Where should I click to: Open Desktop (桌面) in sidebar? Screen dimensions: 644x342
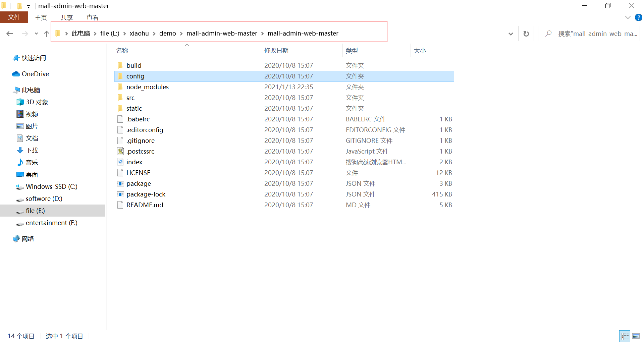pos(28,174)
